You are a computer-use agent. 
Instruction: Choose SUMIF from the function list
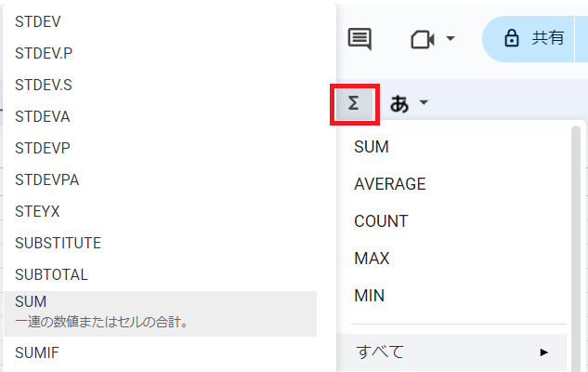click(x=37, y=352)
